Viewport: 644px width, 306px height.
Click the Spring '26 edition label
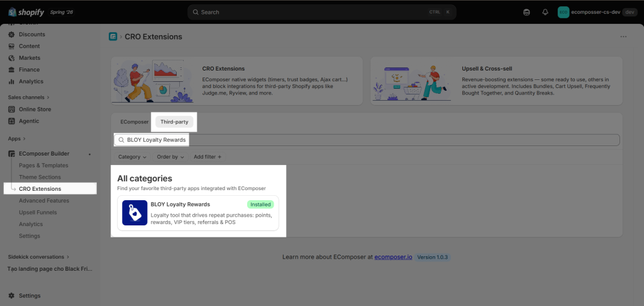61,13
